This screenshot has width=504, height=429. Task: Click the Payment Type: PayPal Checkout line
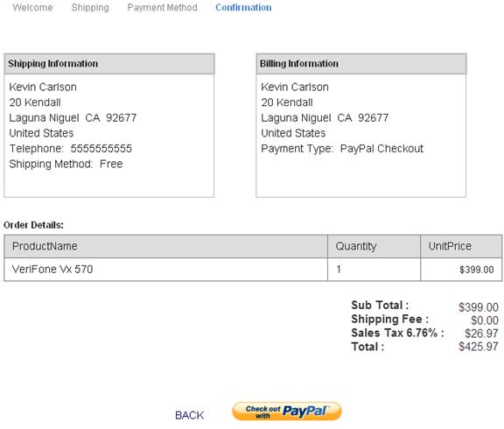coord(342,149)
